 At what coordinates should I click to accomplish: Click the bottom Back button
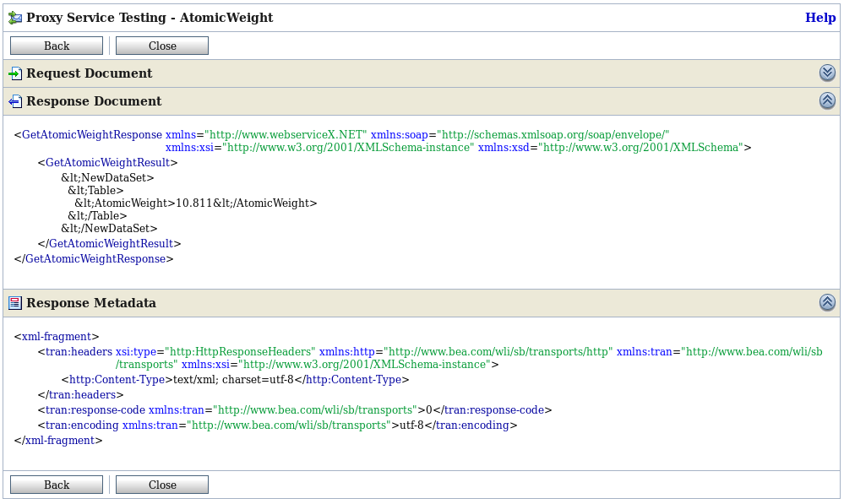pos(57,485)
